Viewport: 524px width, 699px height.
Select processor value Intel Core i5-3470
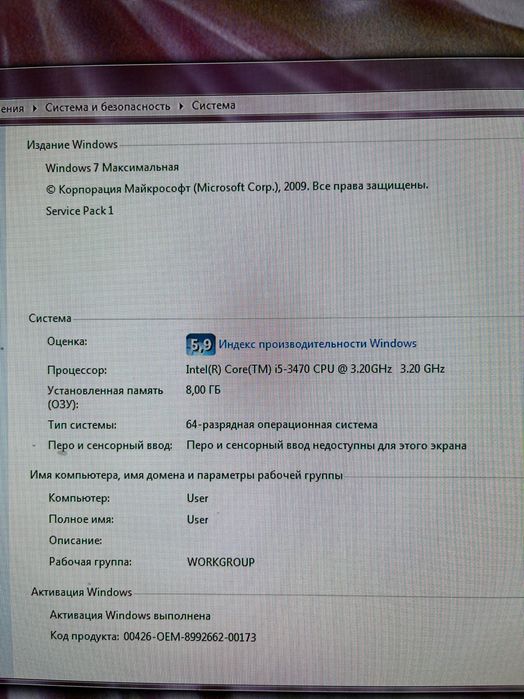tap(315, 369)
